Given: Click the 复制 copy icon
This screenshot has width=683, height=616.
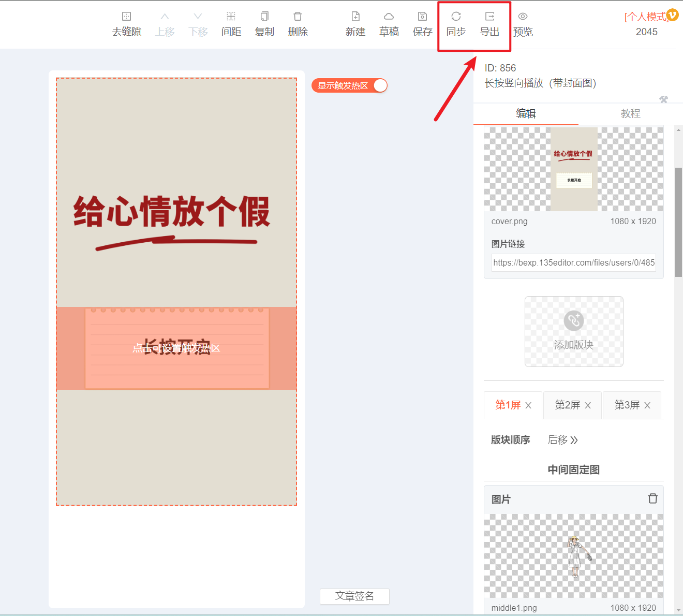Looking at the screenshot, I should click(264, 17).
